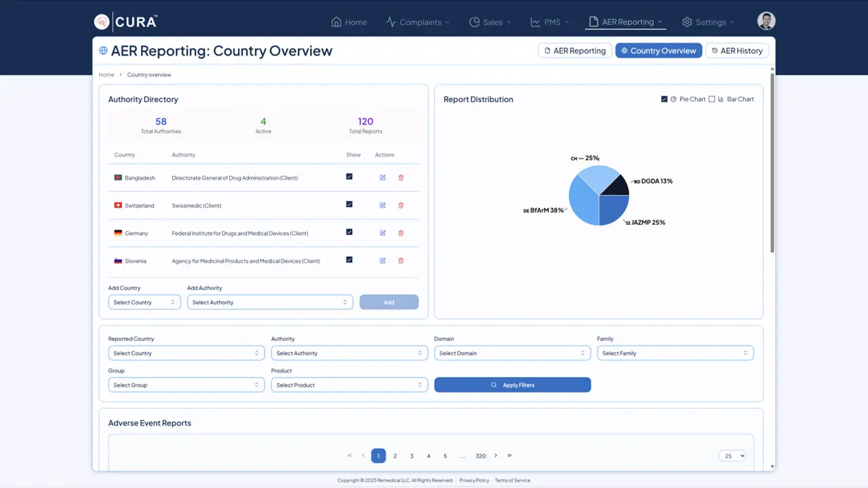Uncheck the Show checkbox for Bangladesh

pyautogui.click(x=349, y=176)
